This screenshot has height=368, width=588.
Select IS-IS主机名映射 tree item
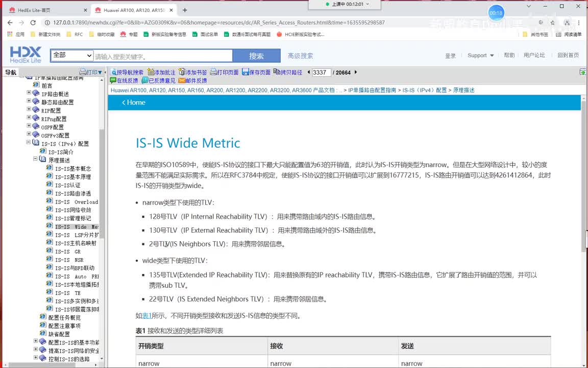[76, 243]
